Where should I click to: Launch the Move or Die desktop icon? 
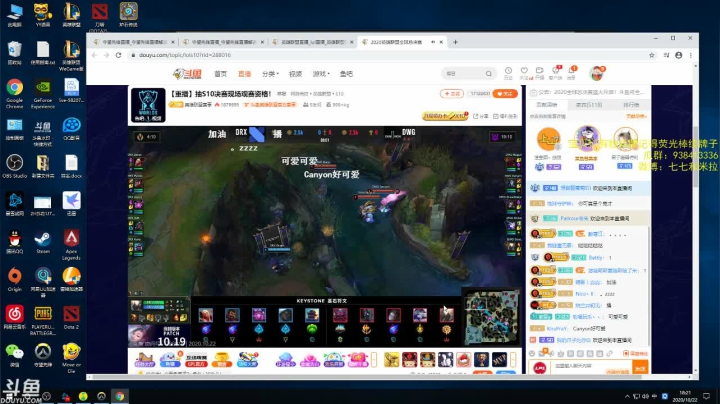71,358
